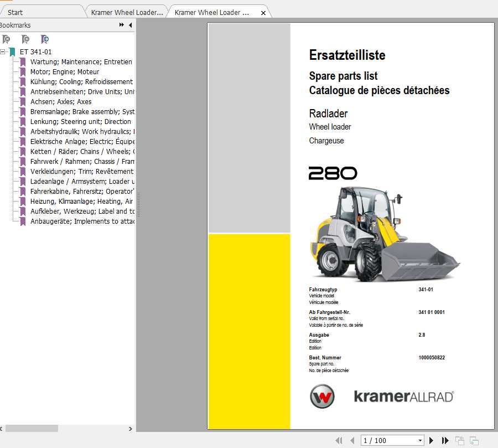
Task: Click the add bookmark icon
Action: pos(25,39)
